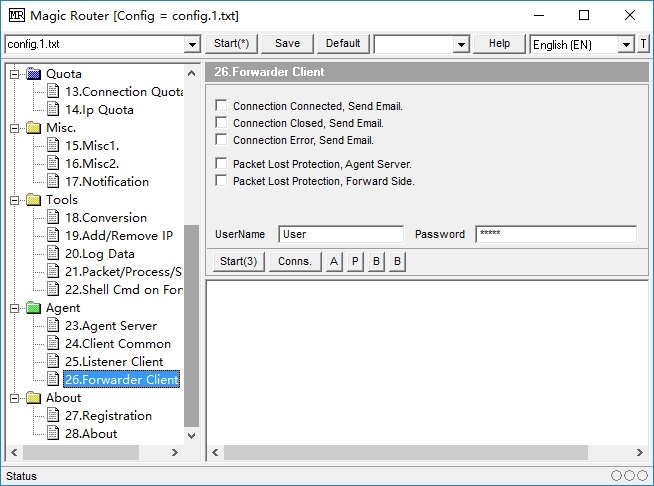Enable Connection Connected, Send Email checkbox

point(221,106)
